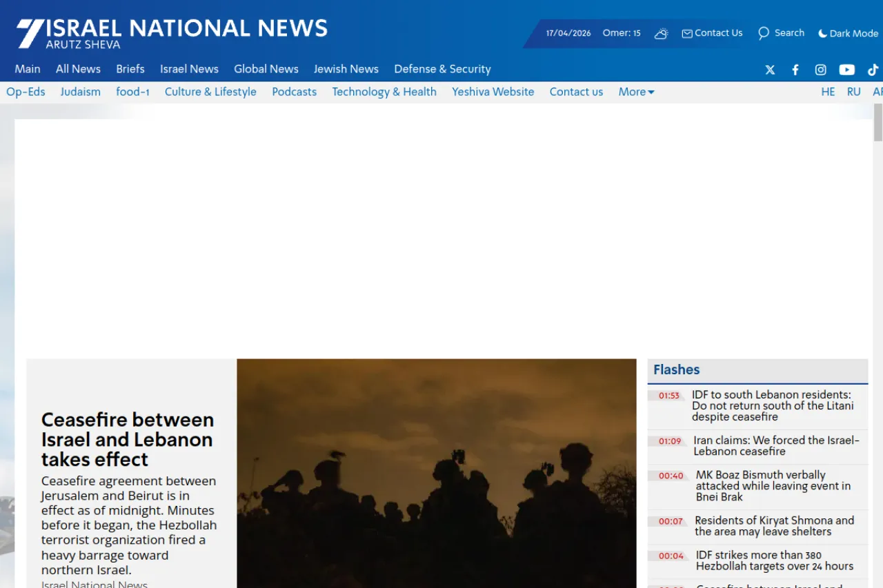This screenshot has height=588, width=883.
Task: Open flash about IDF to south Lebanon residents
Action: (x=773, y=406)
